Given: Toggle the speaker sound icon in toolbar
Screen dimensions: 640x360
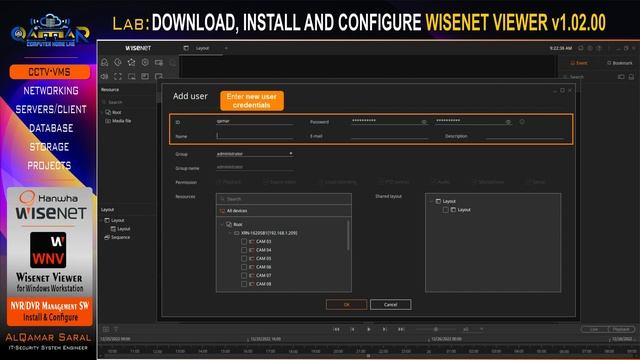Looking at the screenshot, I should (104, 76).
